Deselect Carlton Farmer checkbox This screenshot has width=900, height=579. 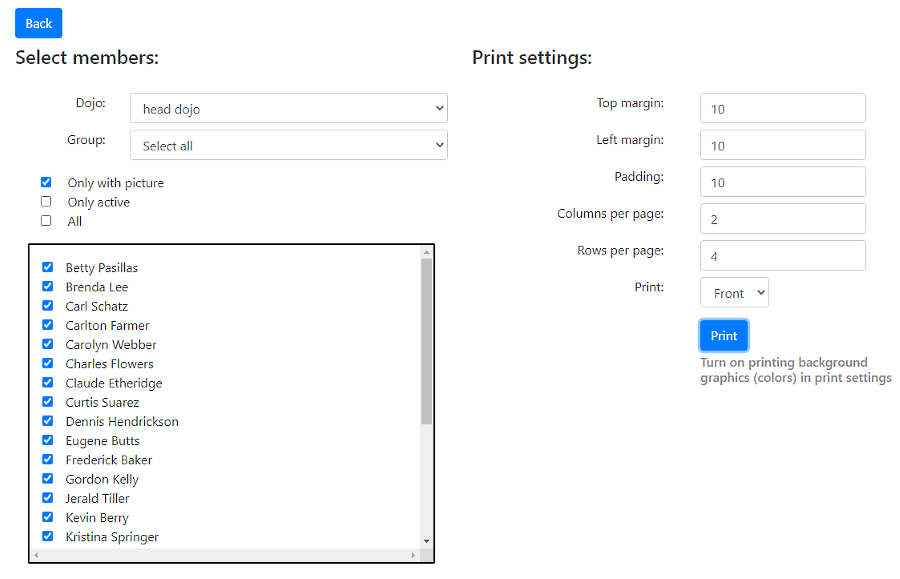pyautogui.click(x=48, y=325)
